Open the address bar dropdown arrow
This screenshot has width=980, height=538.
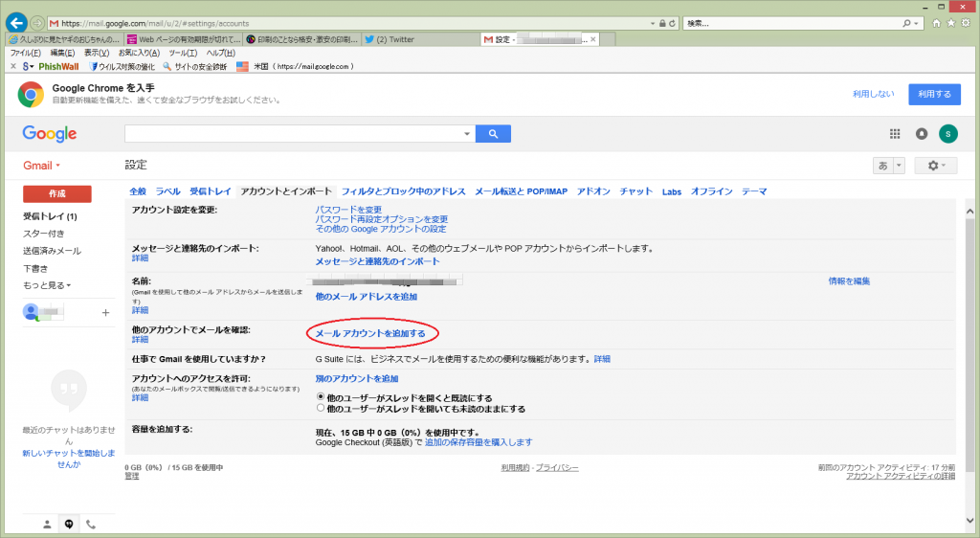(x=653, y=23)
